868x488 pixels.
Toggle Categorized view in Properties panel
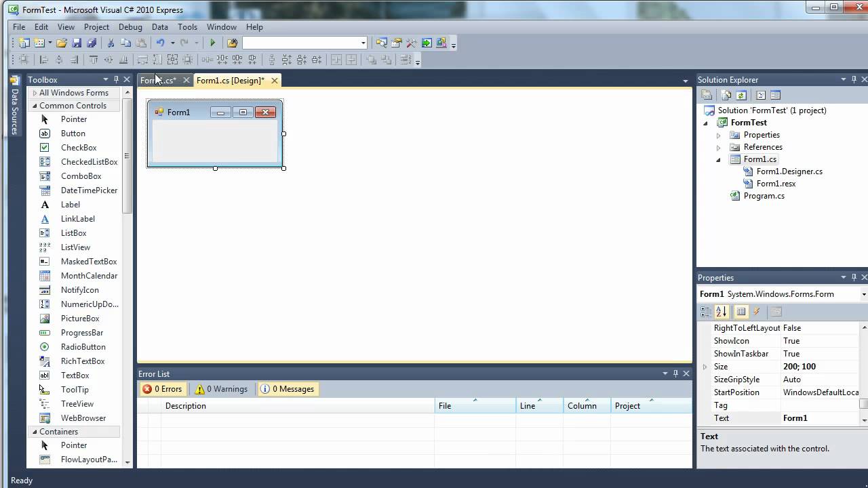(706, 312)
